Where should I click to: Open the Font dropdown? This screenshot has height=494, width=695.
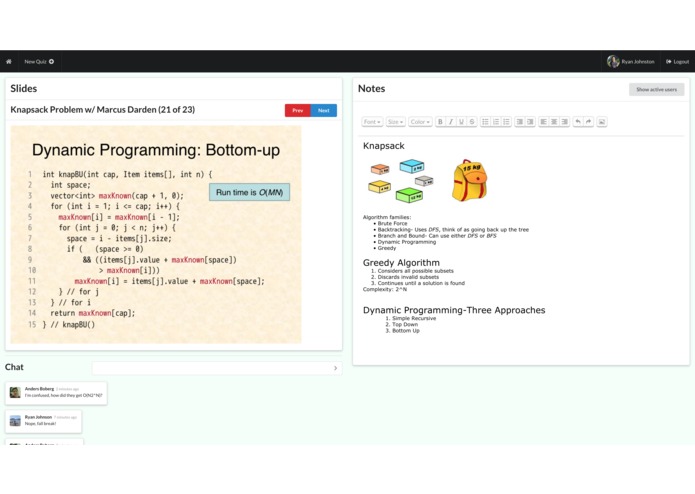point(372,122)
